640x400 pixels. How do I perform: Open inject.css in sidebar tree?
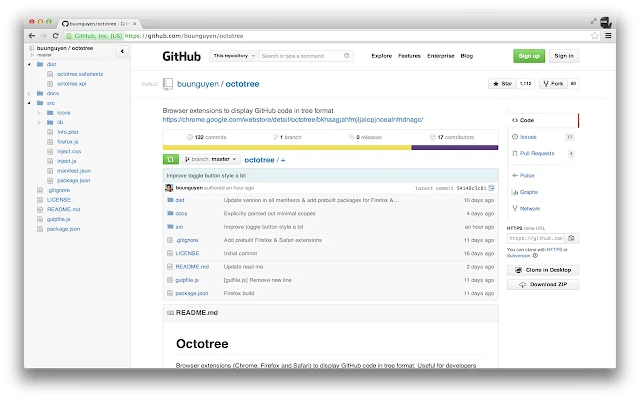(x=69, y=151)
